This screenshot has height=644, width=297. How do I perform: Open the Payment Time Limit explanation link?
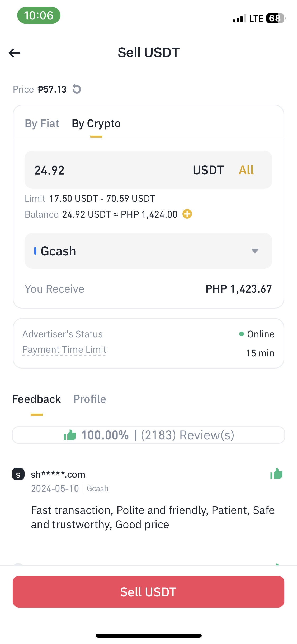[64, 350]
